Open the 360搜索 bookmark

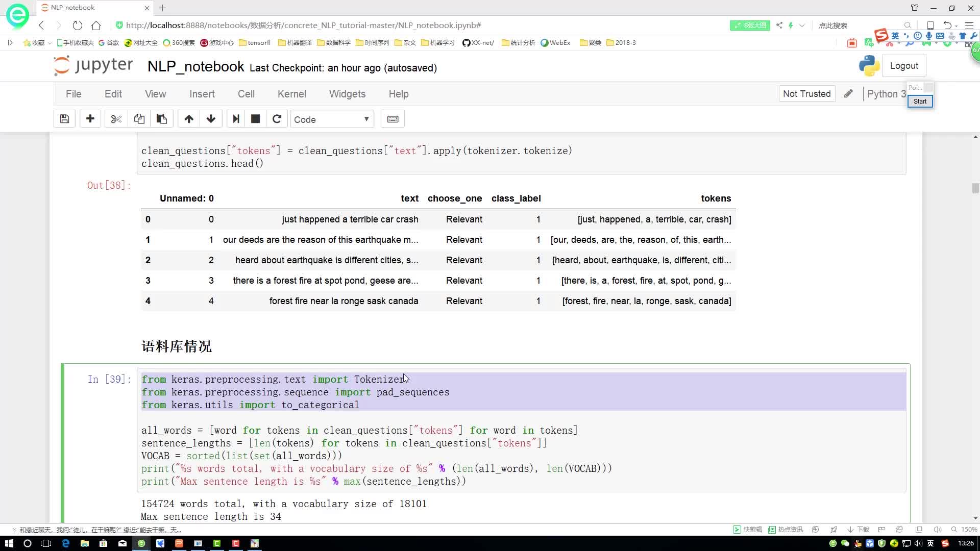tap(179, 42)
